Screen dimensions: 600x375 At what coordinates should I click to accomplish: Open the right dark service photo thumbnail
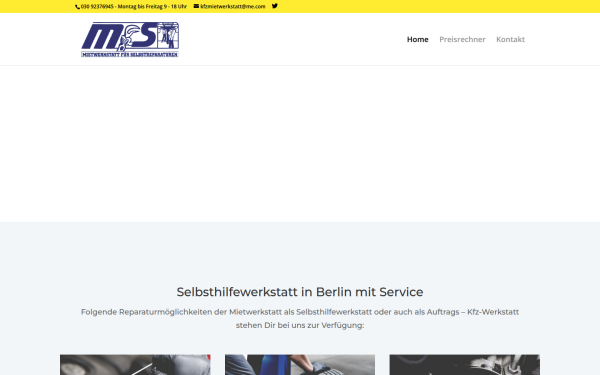click(x=465, y=365)
